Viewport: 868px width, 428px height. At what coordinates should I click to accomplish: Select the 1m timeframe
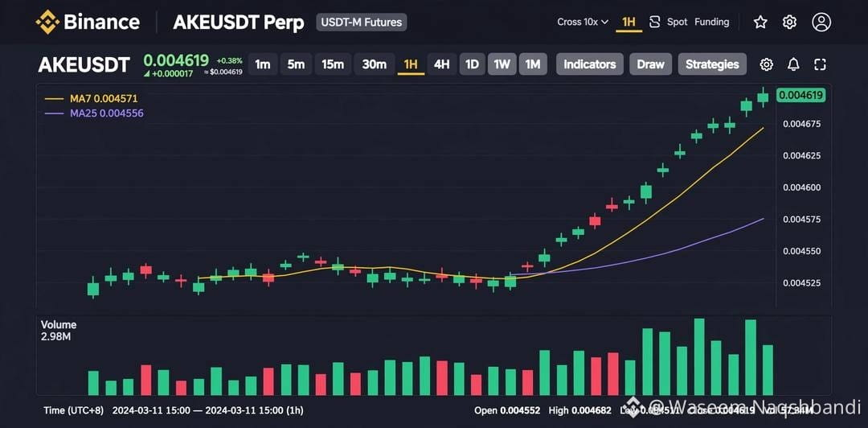pos(262,64)
